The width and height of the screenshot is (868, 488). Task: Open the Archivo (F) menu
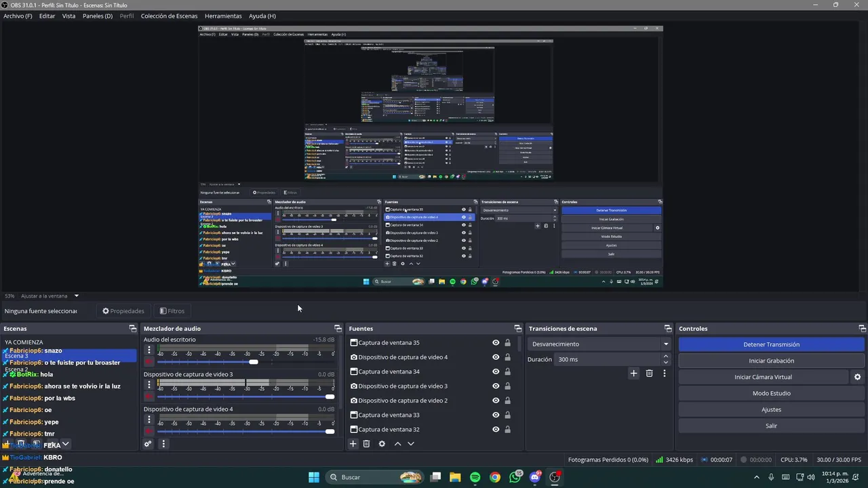[18, 16]
